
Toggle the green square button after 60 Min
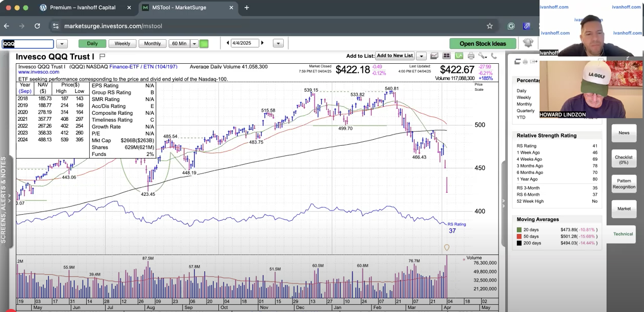[204, 44]
